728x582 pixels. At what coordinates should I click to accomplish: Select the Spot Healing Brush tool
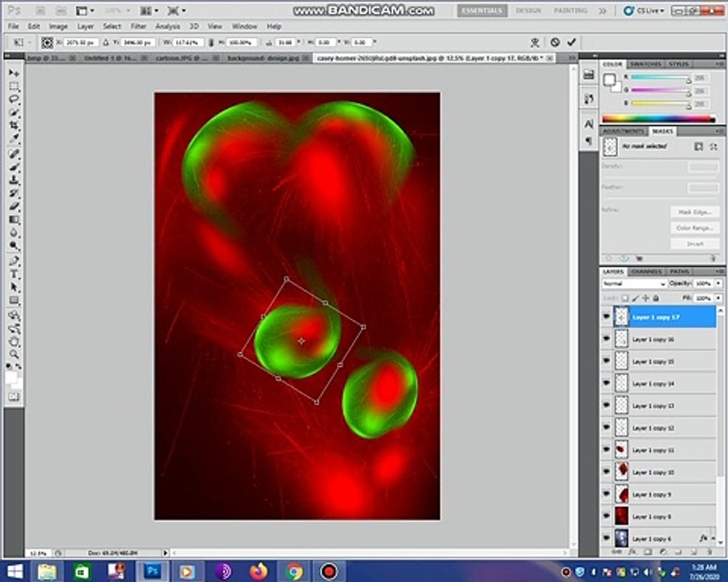(x=14, y=154)
